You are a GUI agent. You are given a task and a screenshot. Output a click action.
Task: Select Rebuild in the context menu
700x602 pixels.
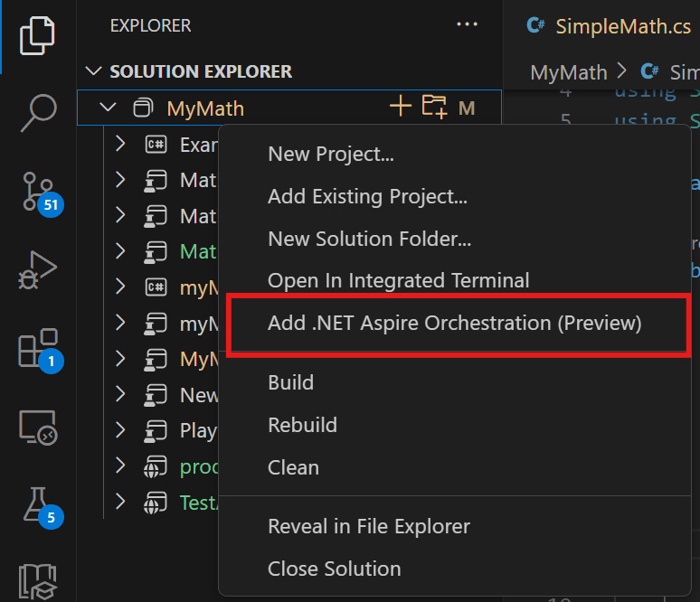coord(455,425)
